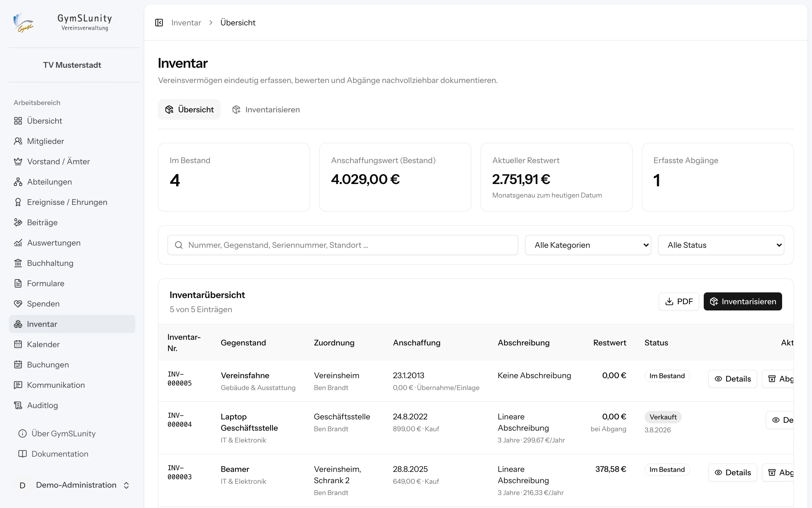The height and width of the screenshot is (508, 812).
Task: Open workspace Übersicht in the sidebar
Action: click(x=72, y=121)
